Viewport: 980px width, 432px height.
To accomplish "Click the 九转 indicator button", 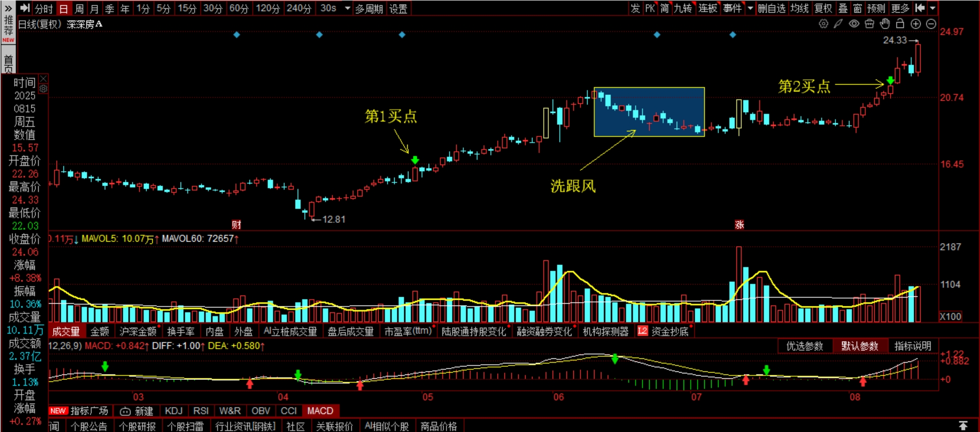I will [683, 8].
